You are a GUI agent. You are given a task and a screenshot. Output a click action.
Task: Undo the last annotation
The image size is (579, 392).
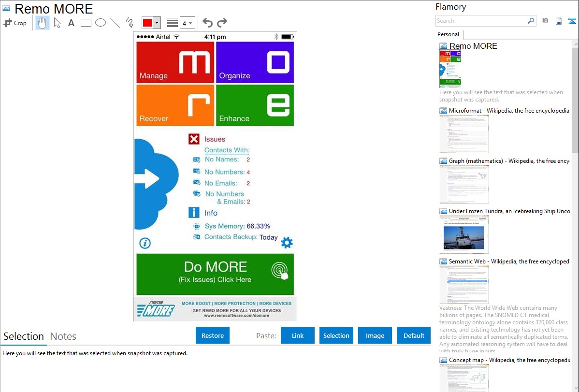point(207,23)
